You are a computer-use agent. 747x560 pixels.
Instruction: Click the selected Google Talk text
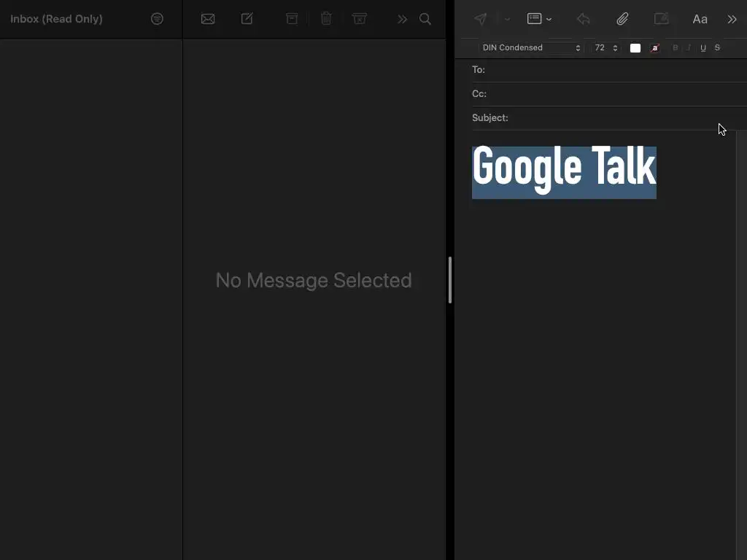pos(564,172)
